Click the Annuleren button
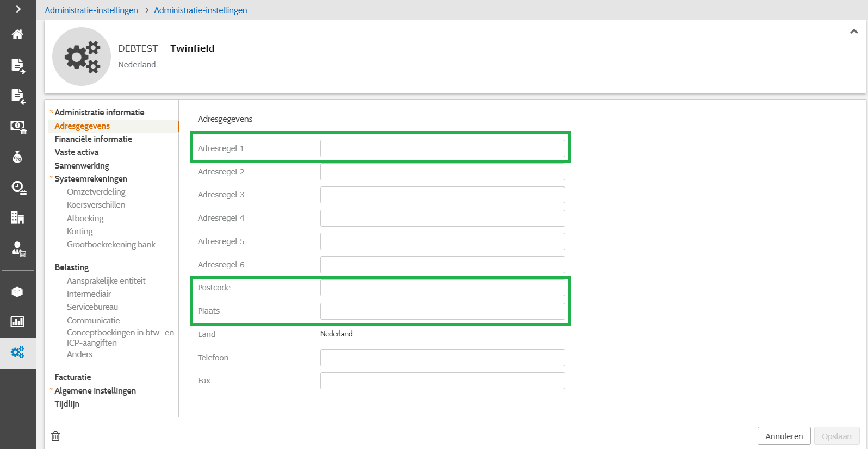 tap(784, 436)
